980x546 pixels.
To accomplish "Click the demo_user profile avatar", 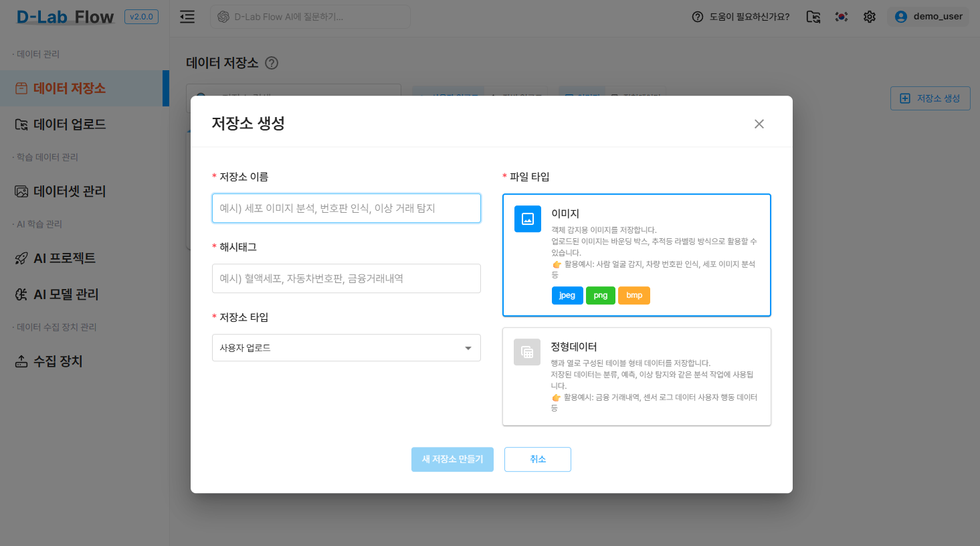I will click(901, 17).
